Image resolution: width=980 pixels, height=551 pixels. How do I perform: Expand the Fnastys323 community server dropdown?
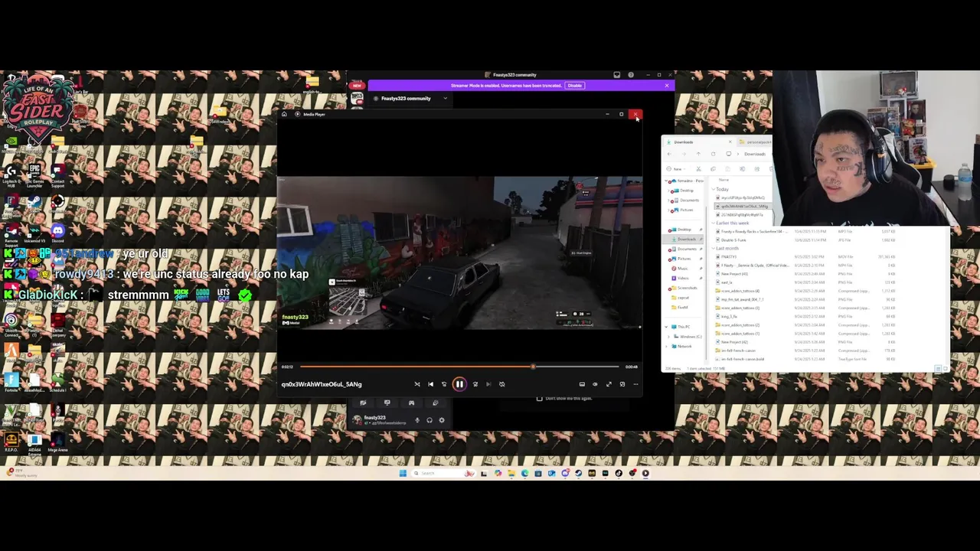coord(445,98)
